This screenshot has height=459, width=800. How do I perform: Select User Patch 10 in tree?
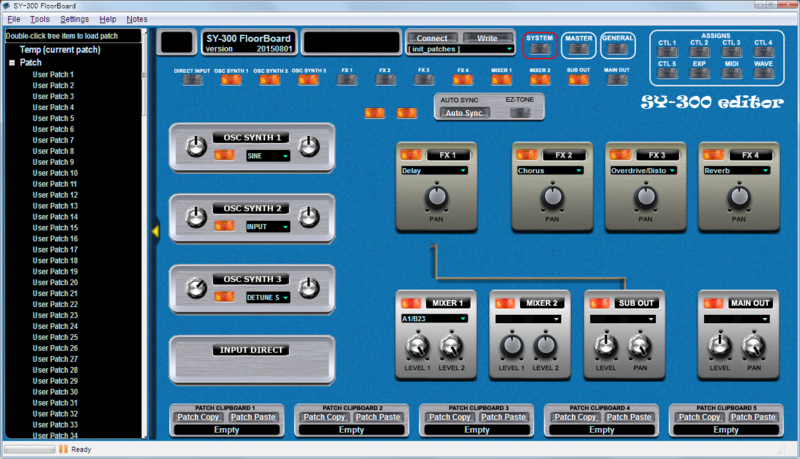pos(55,173)
